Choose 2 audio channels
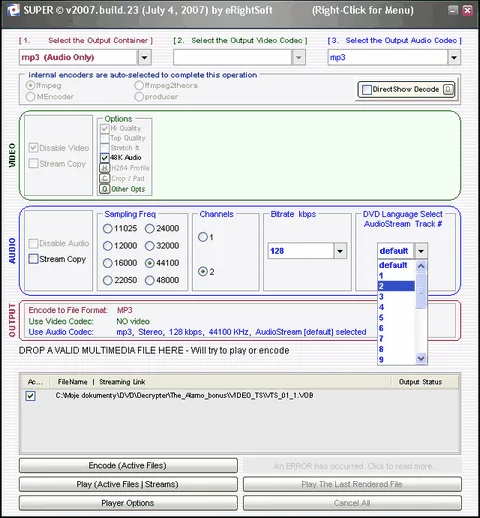480x518 pixels. click(203, 272)
